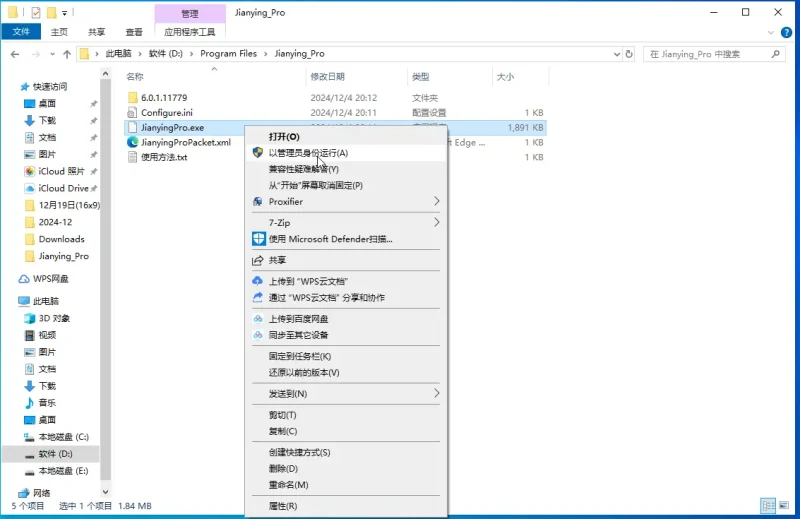The image size is (800, 519).
Task: Choose 兼容性疑难解答(Y) entry
Action: (346, 169)
